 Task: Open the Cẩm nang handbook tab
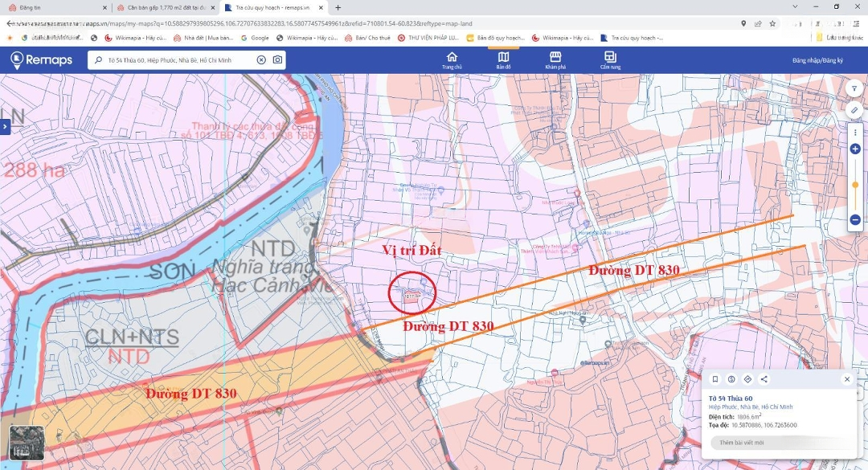coord(610,60)
